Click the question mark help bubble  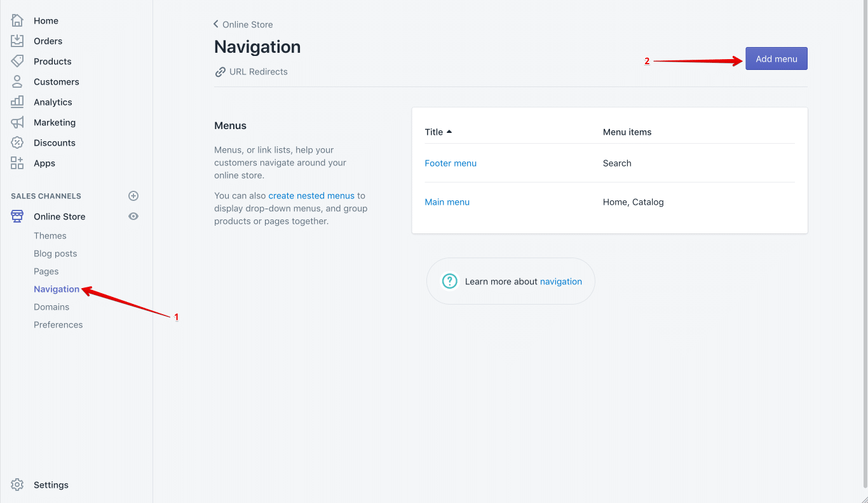[450, 280]
